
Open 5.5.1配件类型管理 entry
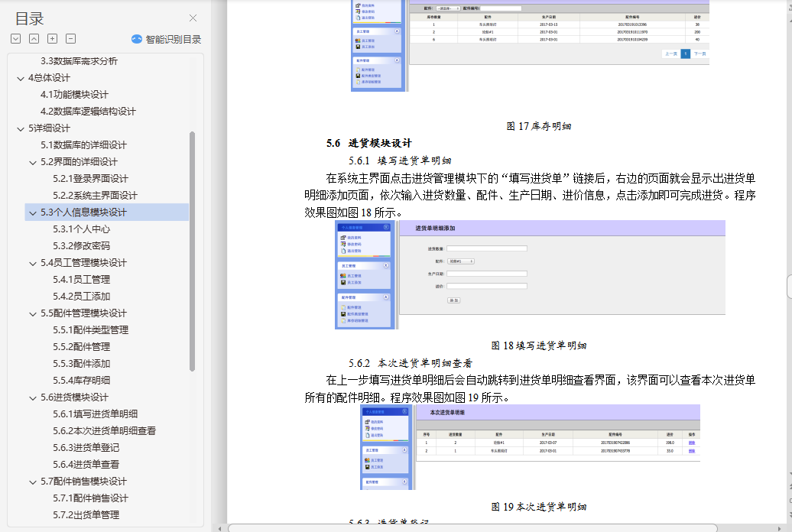tap(90, 330)
